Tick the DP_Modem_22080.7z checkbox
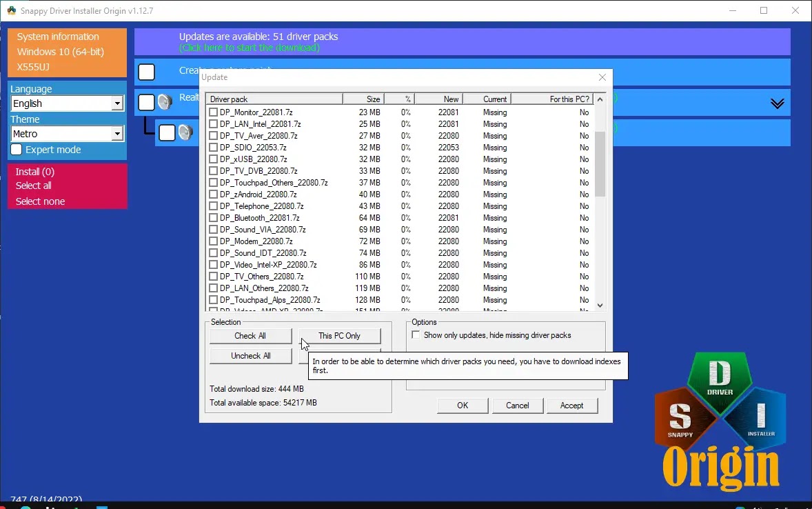Viewport: 812px width, 509px height. 213,241
